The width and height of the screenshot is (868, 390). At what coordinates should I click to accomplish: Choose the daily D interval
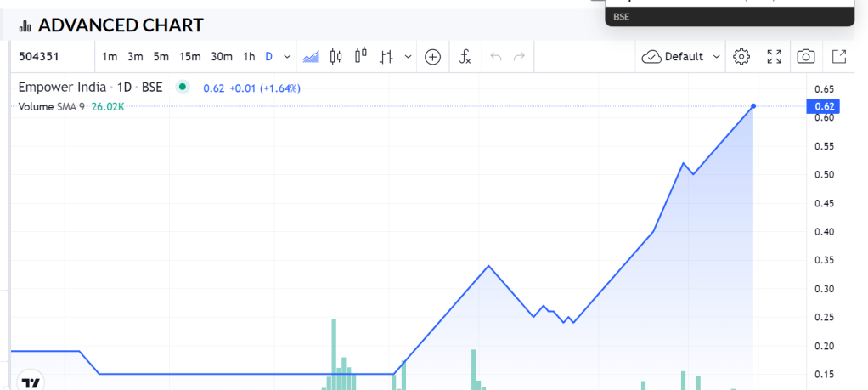pos(268,57)
